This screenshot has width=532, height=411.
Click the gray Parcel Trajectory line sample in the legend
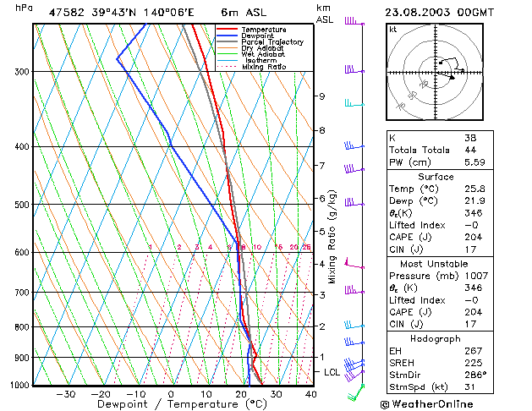(x=227, y=41)
